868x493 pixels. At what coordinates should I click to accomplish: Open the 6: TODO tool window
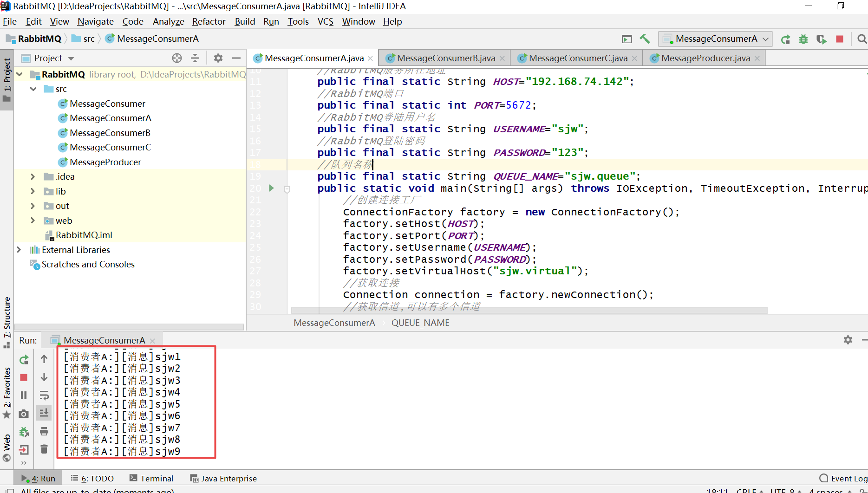[x=92, y=479]
